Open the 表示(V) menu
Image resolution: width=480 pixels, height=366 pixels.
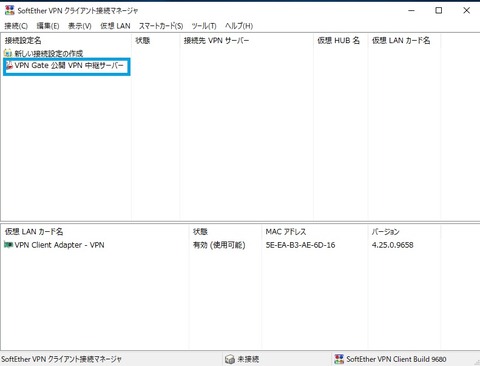point(80,26)
